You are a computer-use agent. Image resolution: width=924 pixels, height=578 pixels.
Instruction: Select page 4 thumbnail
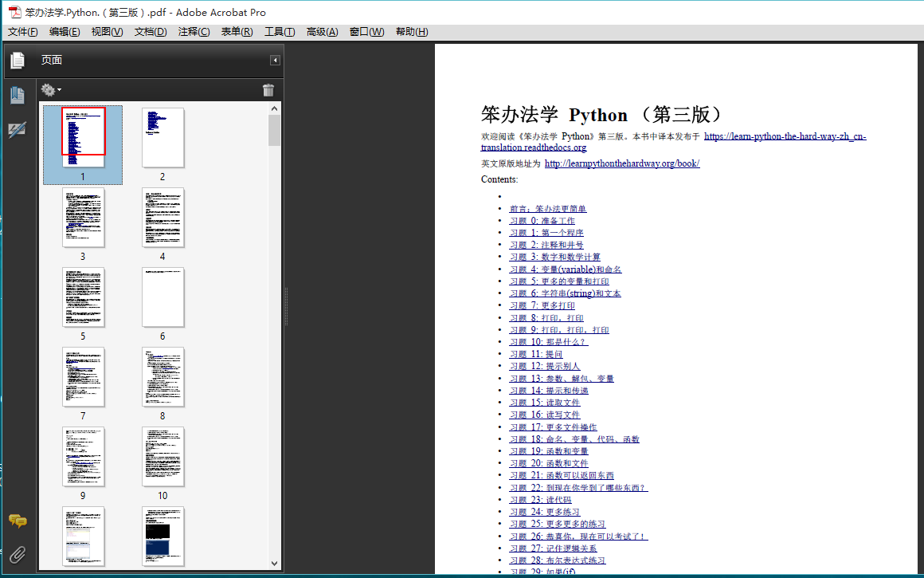coord(162,217)
